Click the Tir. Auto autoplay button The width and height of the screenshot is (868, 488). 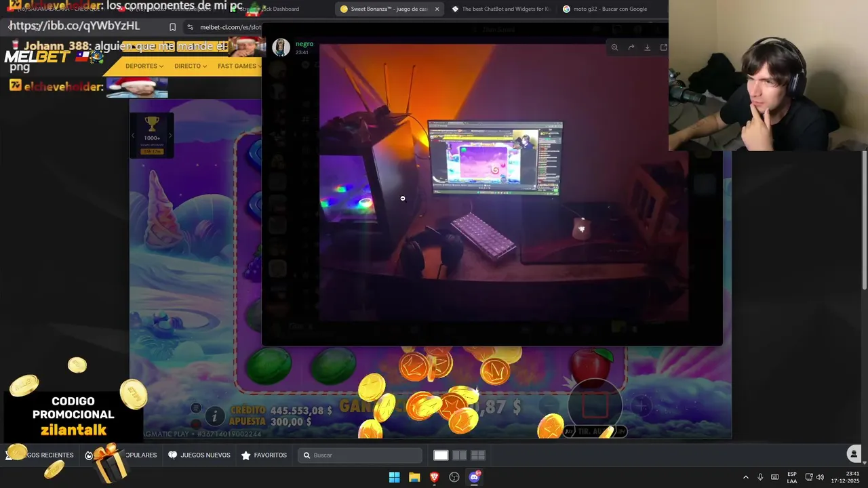[x=595, y=431]
